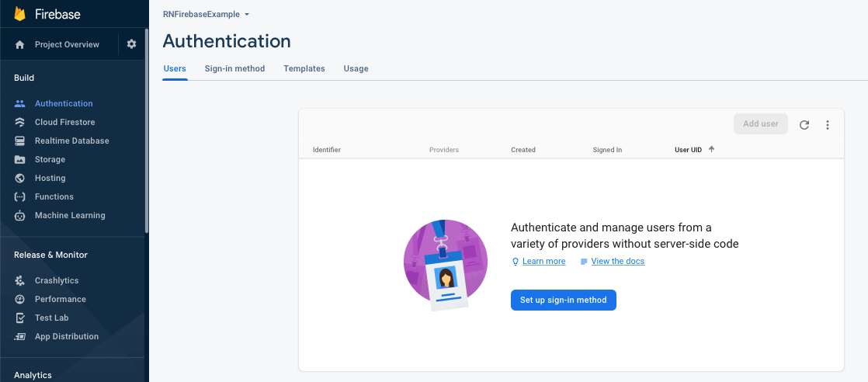Click the Machine Learning robot icon
The height and width of the screenshot is (382, 868).
tap(20, 215)
